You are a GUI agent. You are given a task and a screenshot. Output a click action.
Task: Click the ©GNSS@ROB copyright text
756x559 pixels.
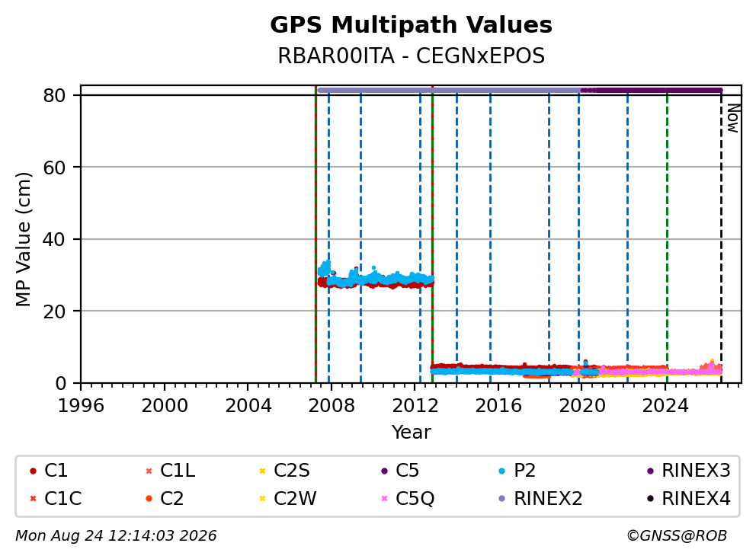677,535
